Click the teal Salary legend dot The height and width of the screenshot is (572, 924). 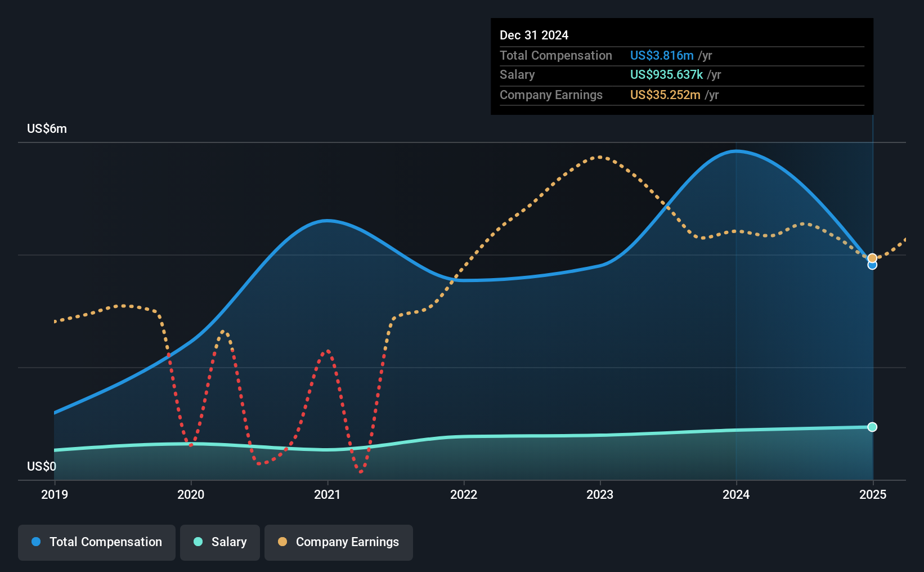tap(198, 542)
